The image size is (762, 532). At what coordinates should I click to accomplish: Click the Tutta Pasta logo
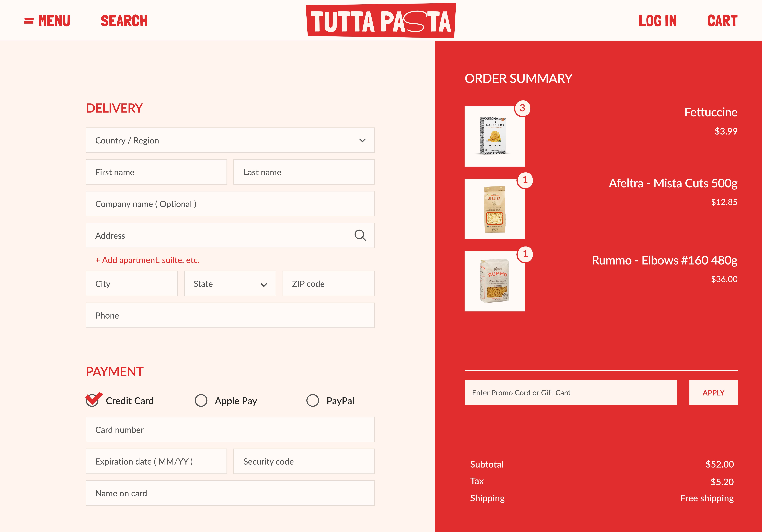[x=381, y=21]
